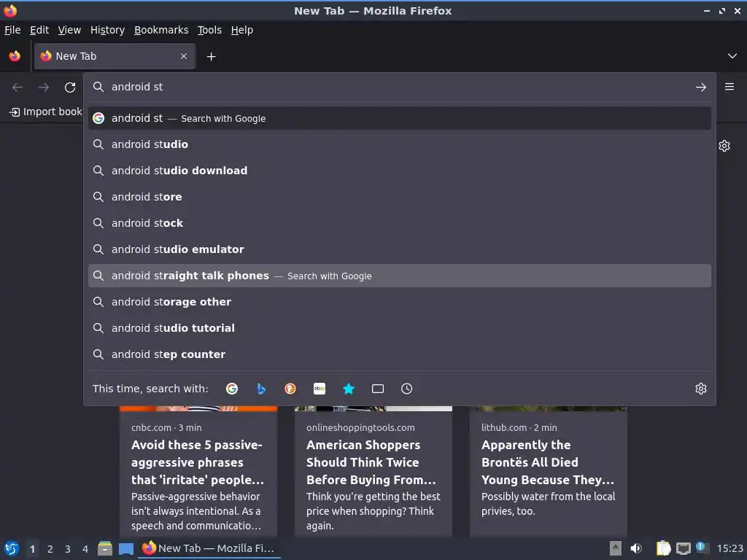
Task: Choose 'android straight talk phones' suggestion
Action: [399, 276]
